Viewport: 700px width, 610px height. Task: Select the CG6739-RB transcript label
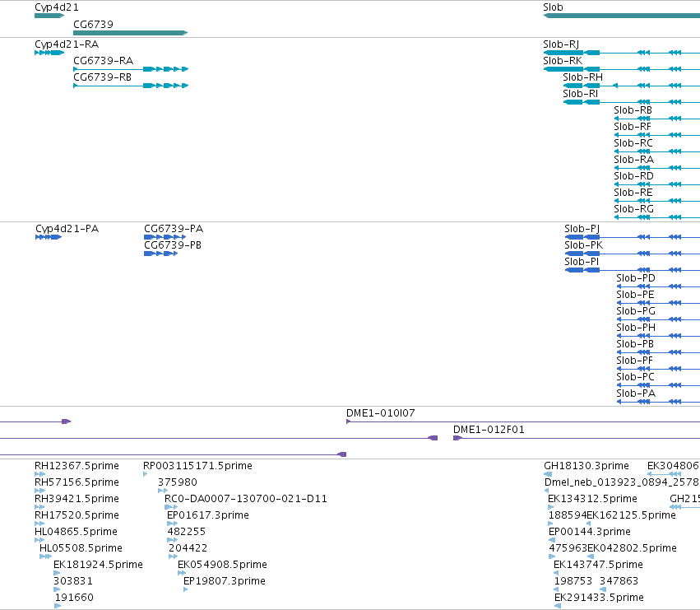[x=102, y=77]
